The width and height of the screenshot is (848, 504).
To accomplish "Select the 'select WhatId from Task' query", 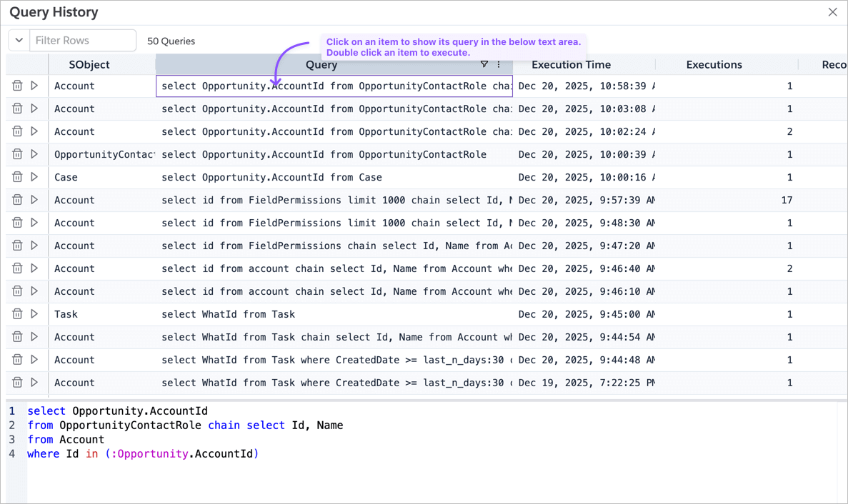I will pyautogui.click(x=229, y=314).
